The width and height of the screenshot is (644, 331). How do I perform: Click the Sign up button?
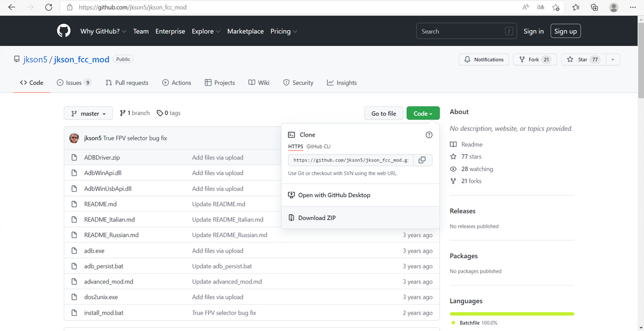click(565, 31)
